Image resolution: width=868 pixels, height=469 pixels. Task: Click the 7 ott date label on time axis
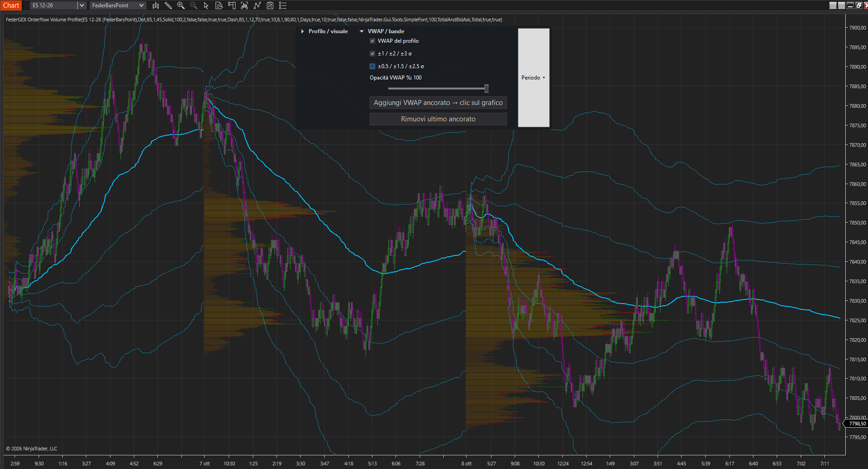pos(204,464)
